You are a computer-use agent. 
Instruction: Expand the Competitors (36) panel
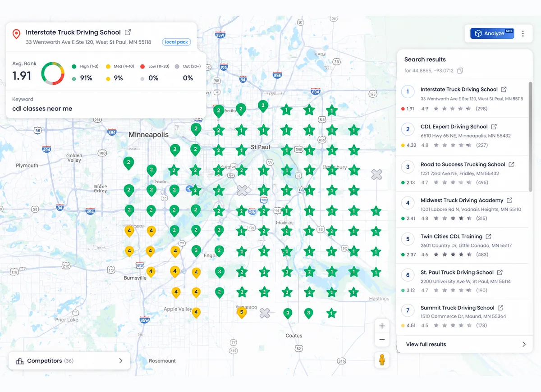click(69, 361)
